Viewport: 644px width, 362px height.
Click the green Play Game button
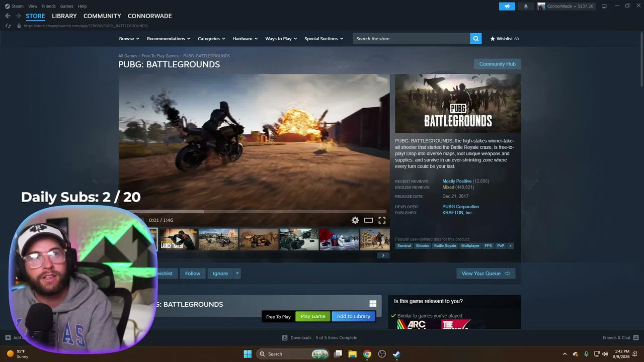coord(313,316)
